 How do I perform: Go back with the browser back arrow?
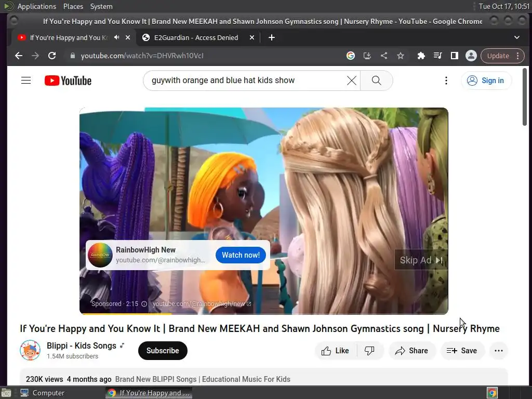(19, 56)
